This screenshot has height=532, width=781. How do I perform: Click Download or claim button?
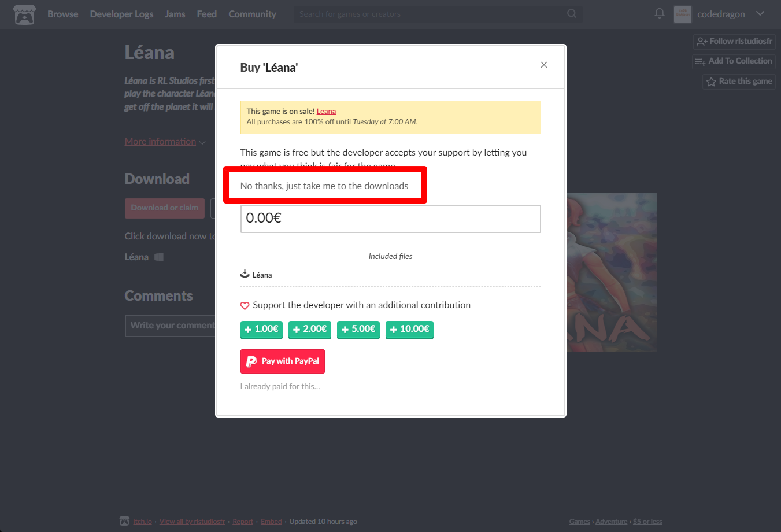(165, 208)
